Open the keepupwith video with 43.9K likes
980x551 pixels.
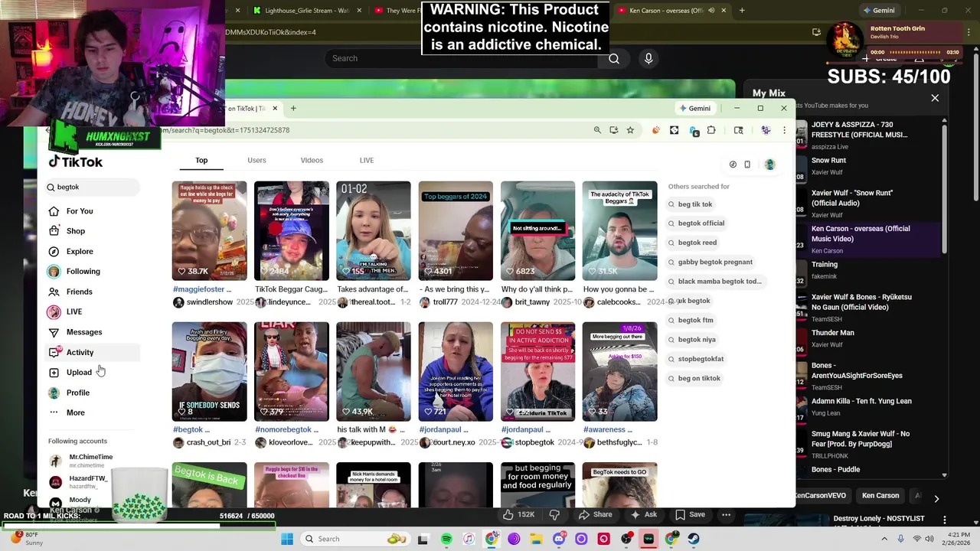[x=374, y=371]
